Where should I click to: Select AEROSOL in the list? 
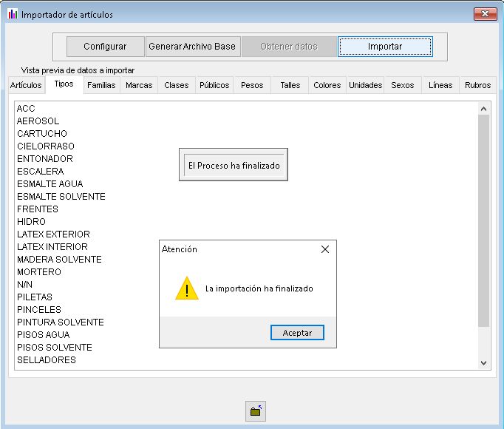(38, 121)
